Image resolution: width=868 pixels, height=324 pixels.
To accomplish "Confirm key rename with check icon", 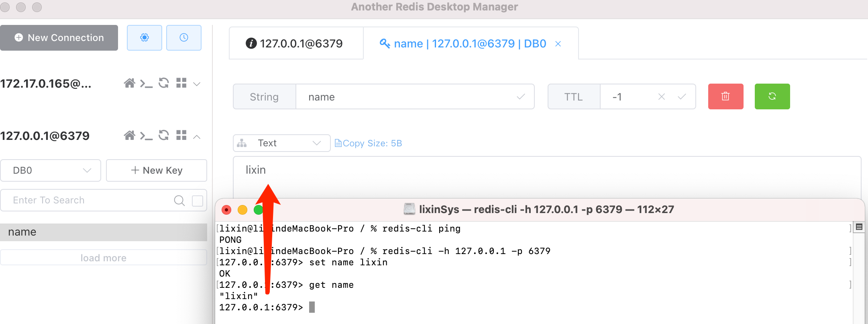I will tap(521, 97).
